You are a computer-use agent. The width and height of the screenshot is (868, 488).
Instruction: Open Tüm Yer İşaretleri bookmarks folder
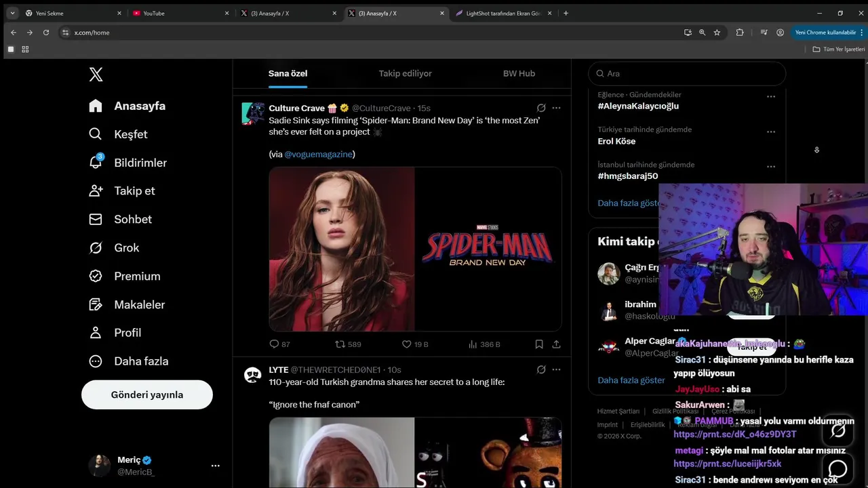[840, 49]
